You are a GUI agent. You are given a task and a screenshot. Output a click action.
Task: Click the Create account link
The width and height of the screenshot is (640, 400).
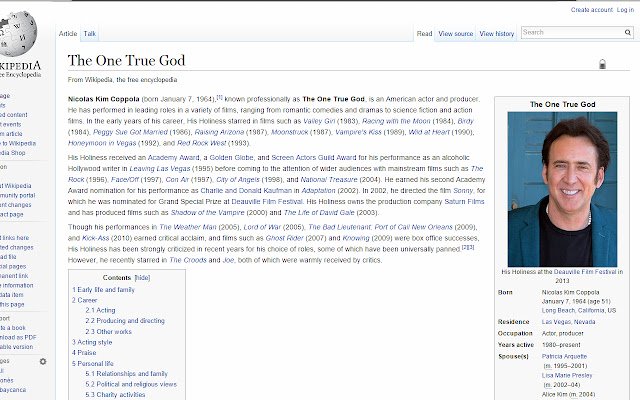[x=592, y=10]
